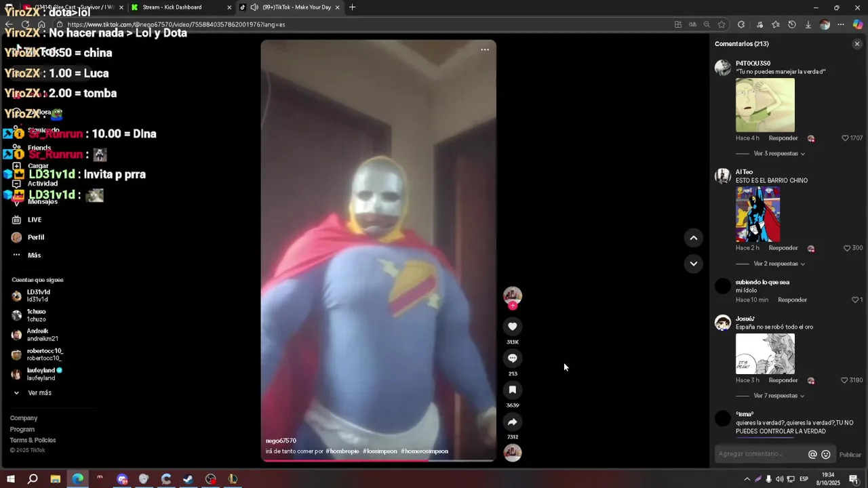Click Terms & Policies footer link
The width and height of the screenshot is (868, 488).
pyautogui.click(x=33, y=440)
